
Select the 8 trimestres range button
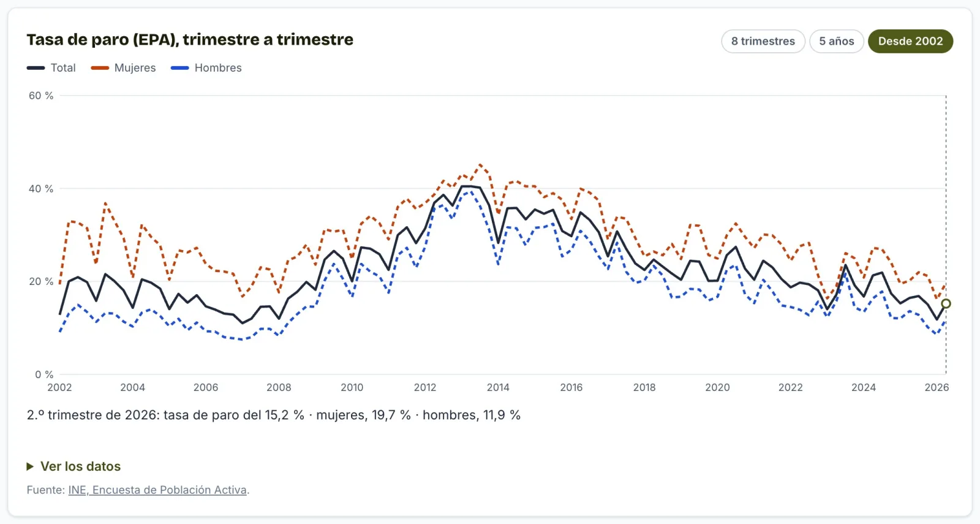pyautogui.click(x=763, y=41)
